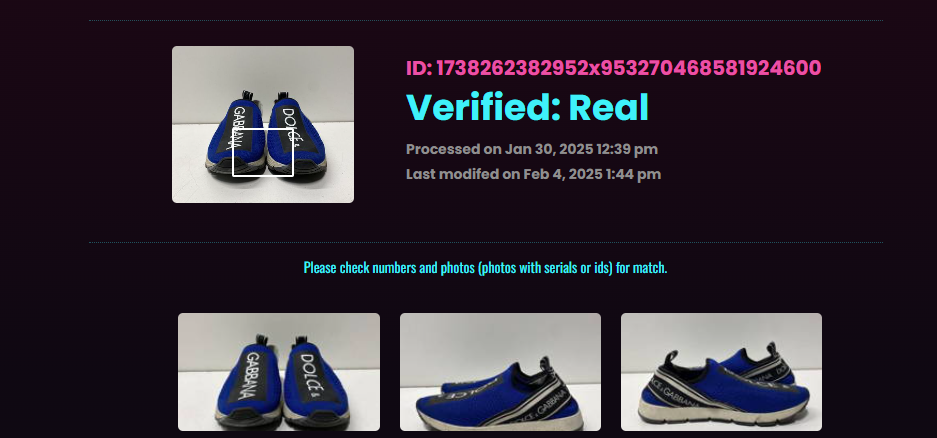This screenshot has height=438, width=937.
Task: Click the "Processed on Jan 30, 2025" line
Action: coord(532,149)
